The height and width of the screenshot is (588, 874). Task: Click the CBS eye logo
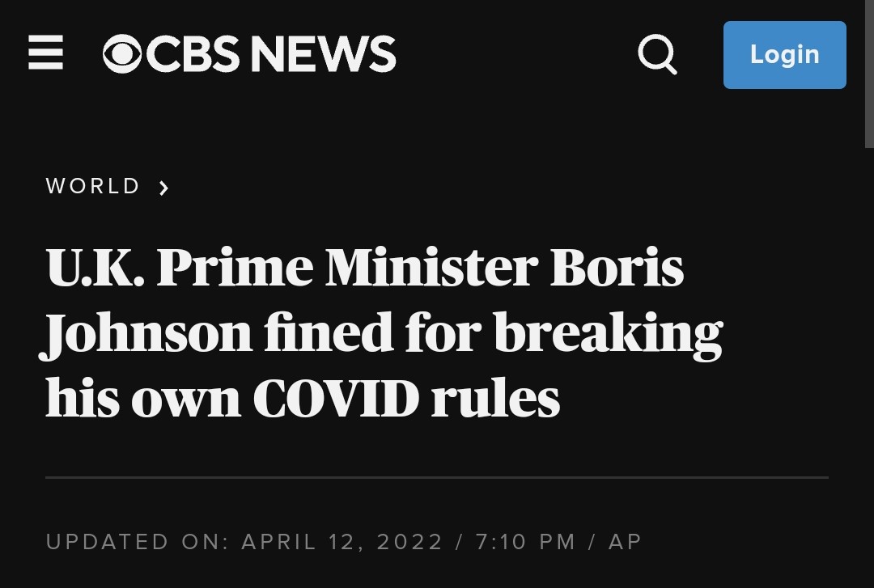click(122, 53)
